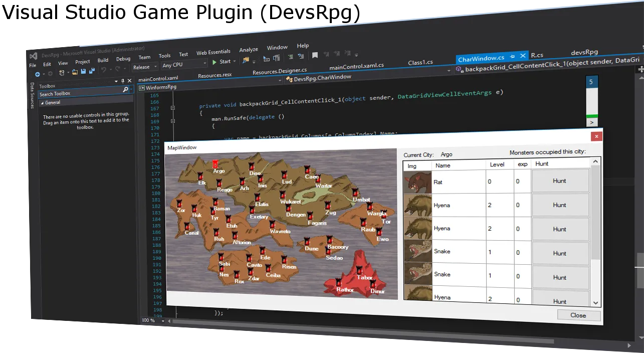The image size is (644, 353).
Task: Click the Rat monster thumbnail image
Action: tap(417, 182)
